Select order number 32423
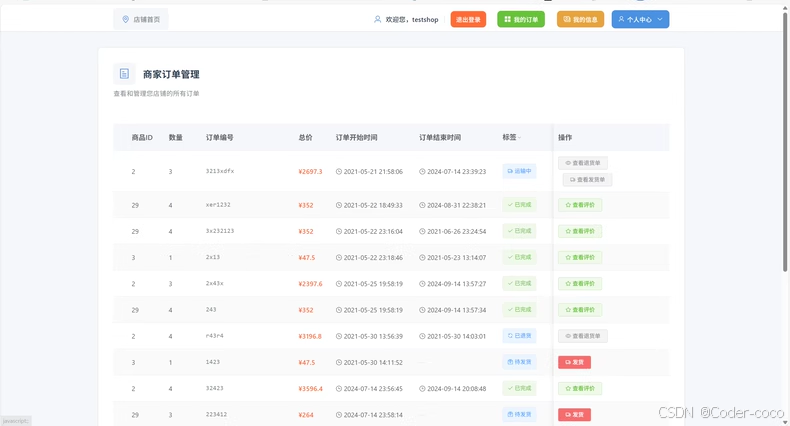 214,388
